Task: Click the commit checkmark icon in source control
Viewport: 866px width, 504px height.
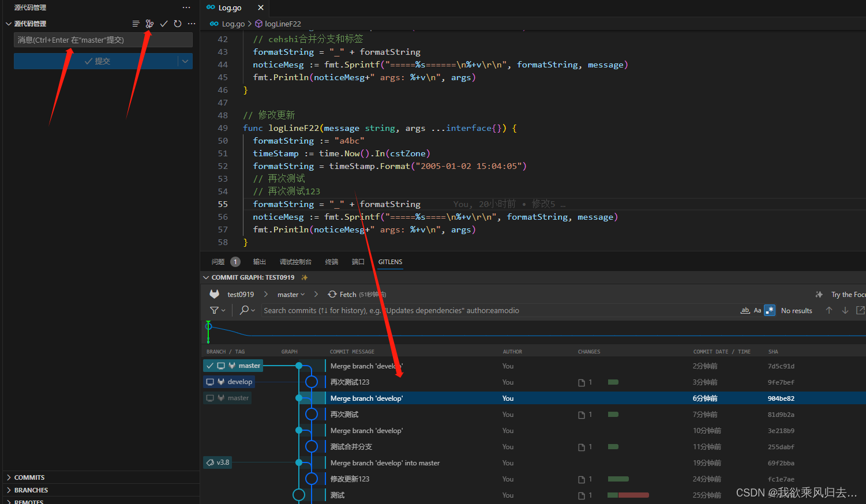Action: pyautogui.click(x=164, y=24)
